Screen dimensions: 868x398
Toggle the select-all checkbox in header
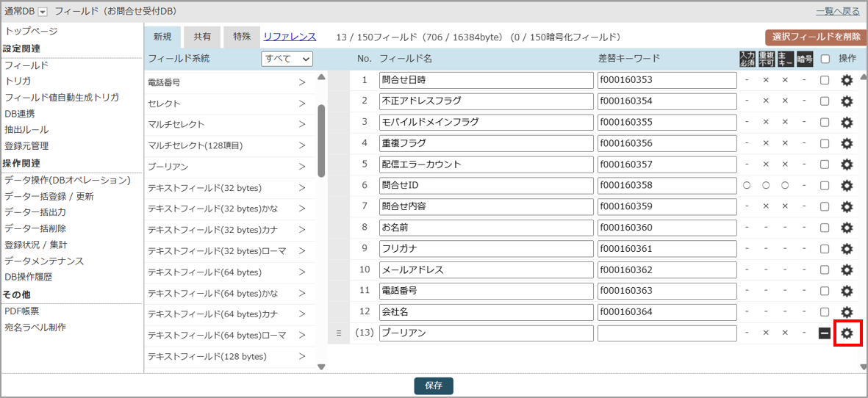click(x=825, y=59)
